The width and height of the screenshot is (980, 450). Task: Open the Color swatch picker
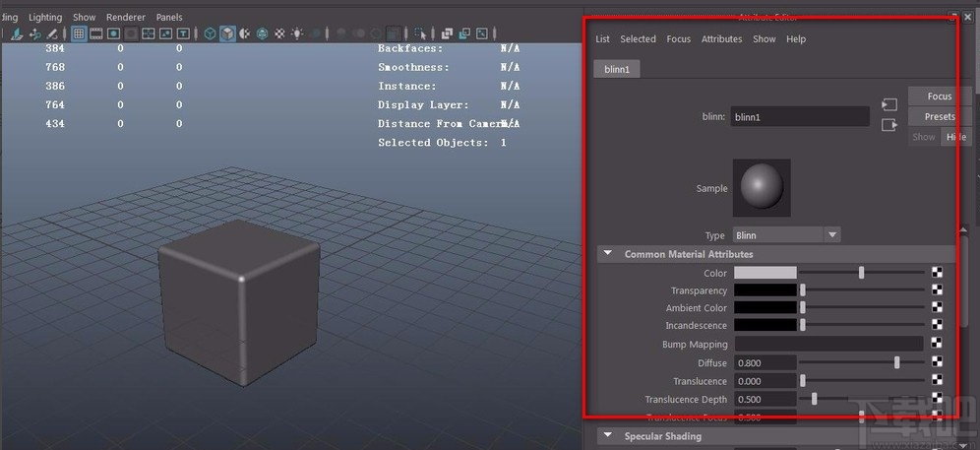pos(765,273)
